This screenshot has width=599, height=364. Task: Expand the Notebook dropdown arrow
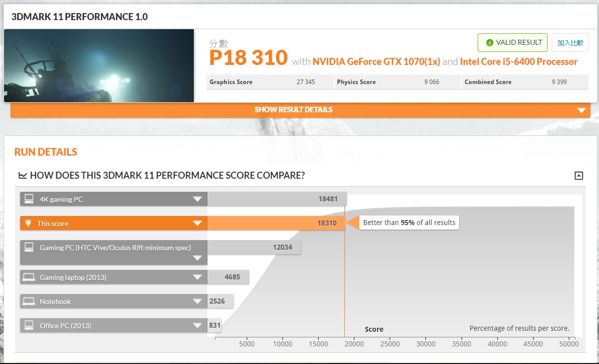coord(197,301)
